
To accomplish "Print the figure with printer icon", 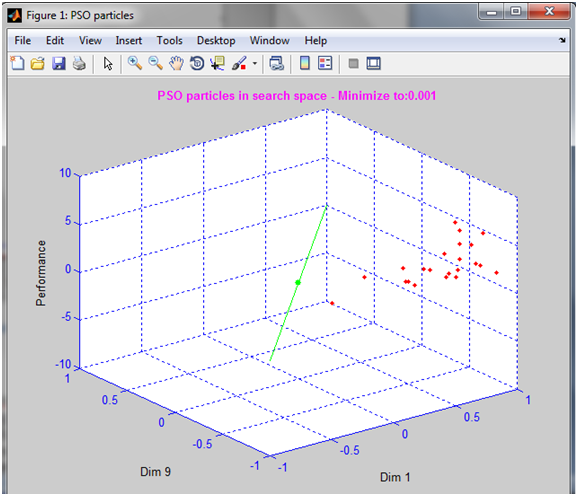I will click(x=79, y=63).
